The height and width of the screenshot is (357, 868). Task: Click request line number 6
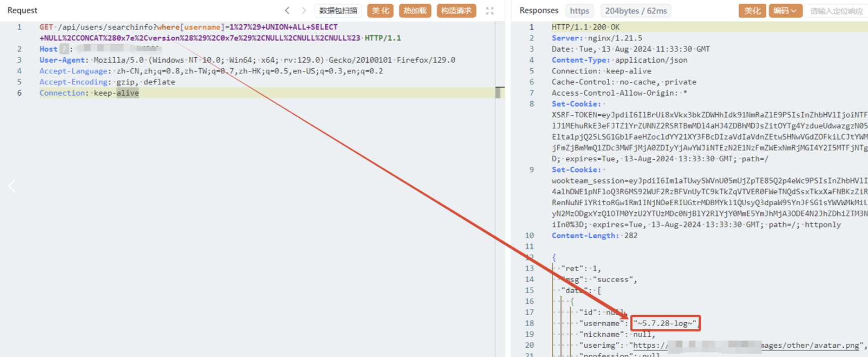[20, 93]
